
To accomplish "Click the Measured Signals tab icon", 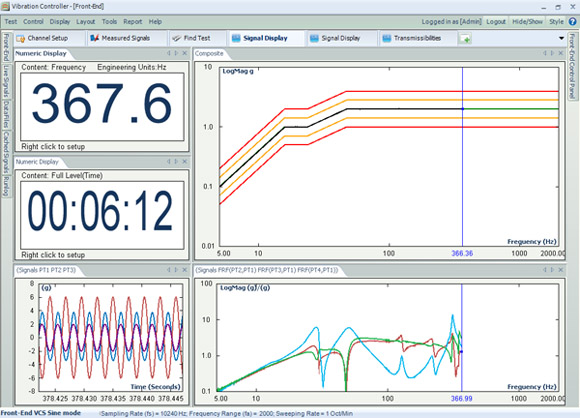I will tap(94, 38).
